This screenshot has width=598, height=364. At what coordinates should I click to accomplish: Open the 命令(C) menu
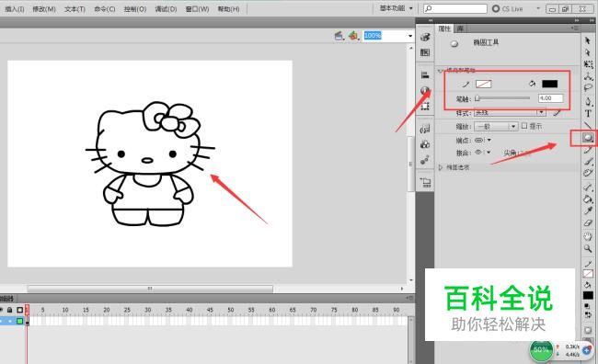[105, 9]
